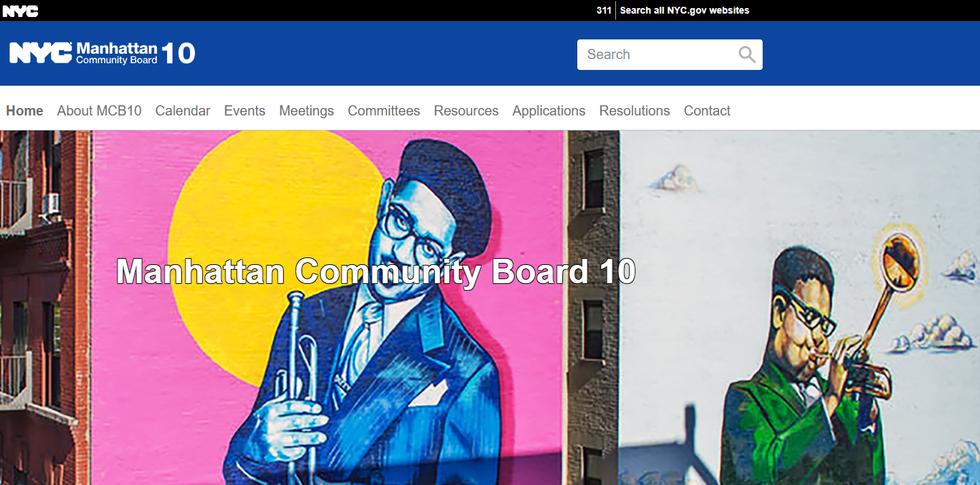Viewport: 980px width, 485px height.
Task: Select Contact in the navigation menu
Action: pos(707,110)
